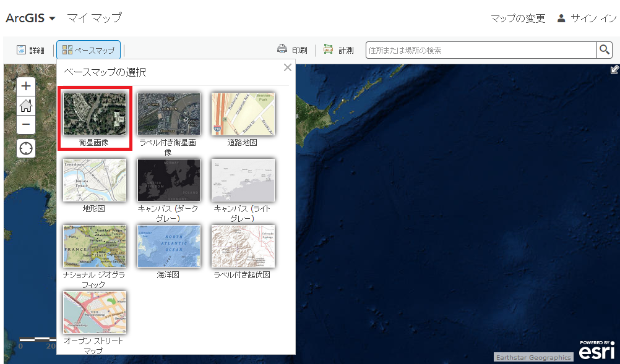
Task: Expand the ArcGIS dropdown menu
Action: (30, 18)
